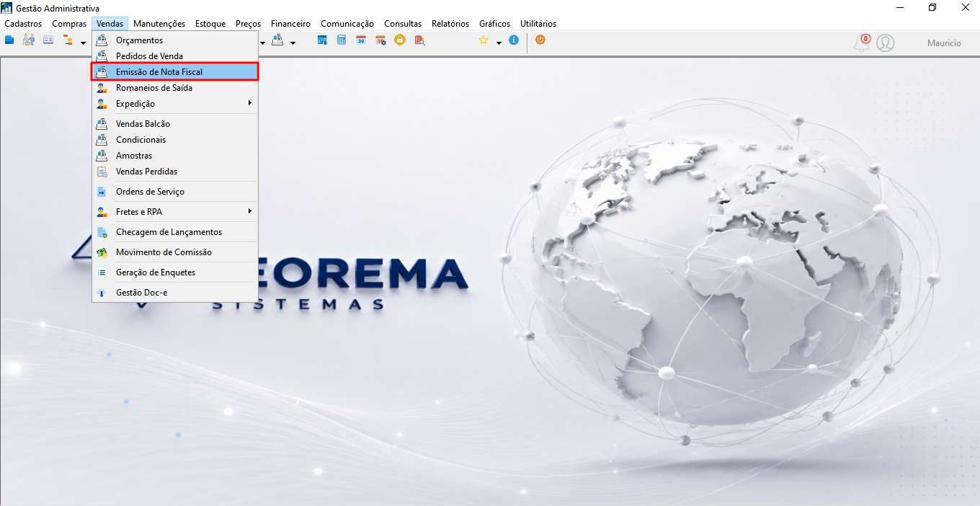Close the Gestão Administrativa window
The width and height of the screenshot is (980, 506).
click(965, 7)
